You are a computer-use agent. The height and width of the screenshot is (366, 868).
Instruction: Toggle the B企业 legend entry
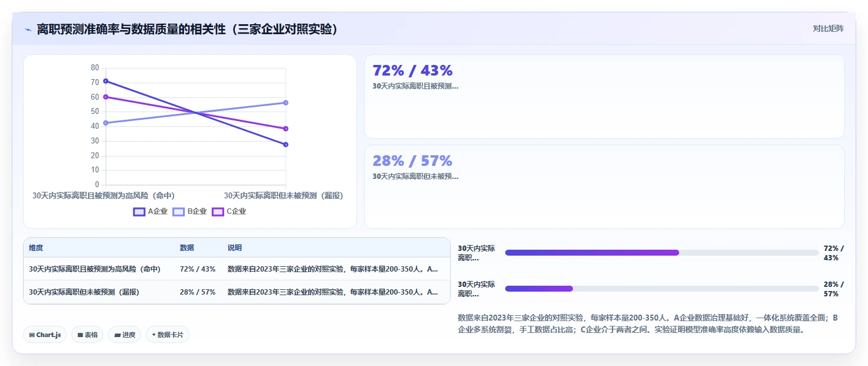tap(189, 211)
